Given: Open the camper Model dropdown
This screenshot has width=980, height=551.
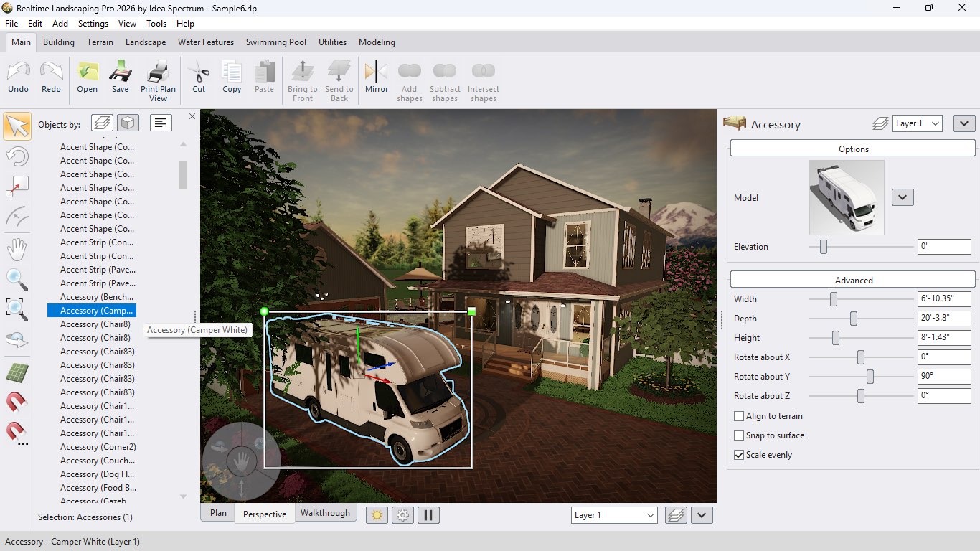Looking at the screenshot, I should pos(903,197).
